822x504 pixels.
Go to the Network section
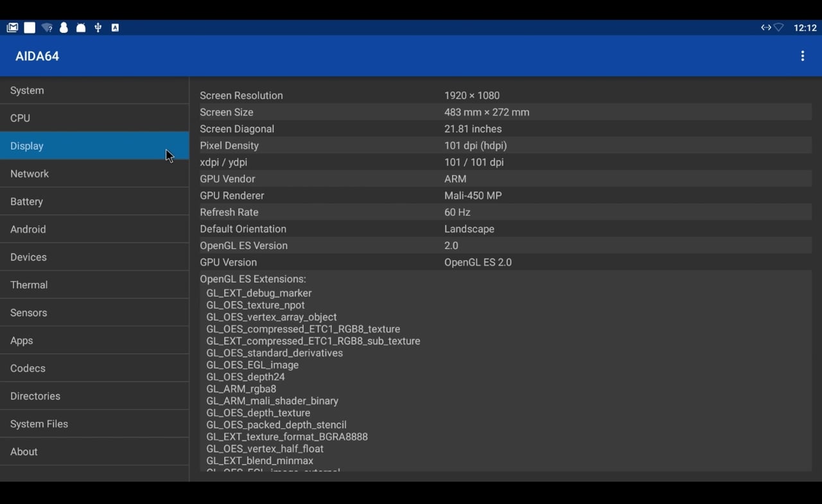94,174
